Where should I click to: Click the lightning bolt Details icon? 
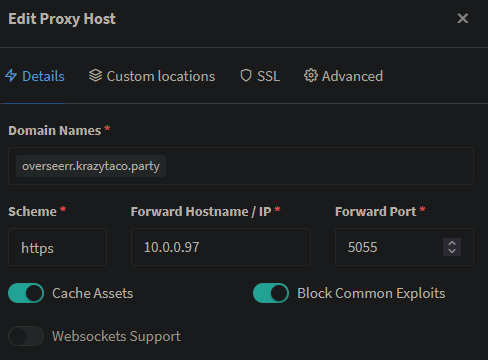tap(11, 76)
